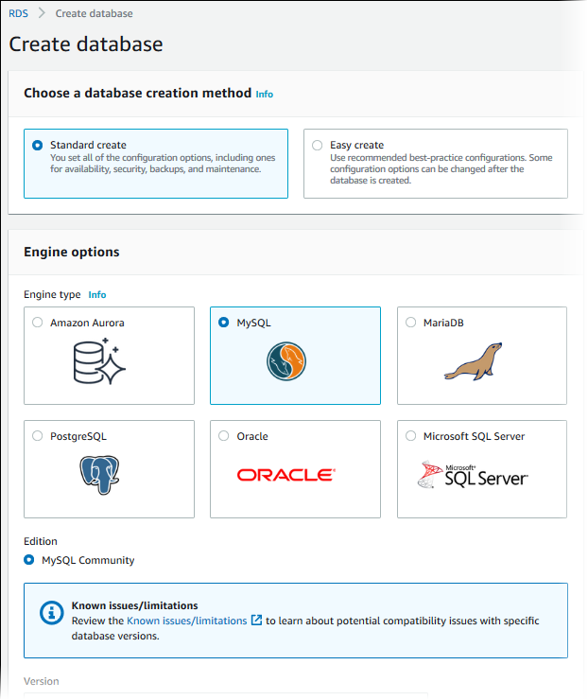This screenshot has height=700, width=588.
Task: Click the Microsoft SQL Server logo
Action: [x=473, y=475]
